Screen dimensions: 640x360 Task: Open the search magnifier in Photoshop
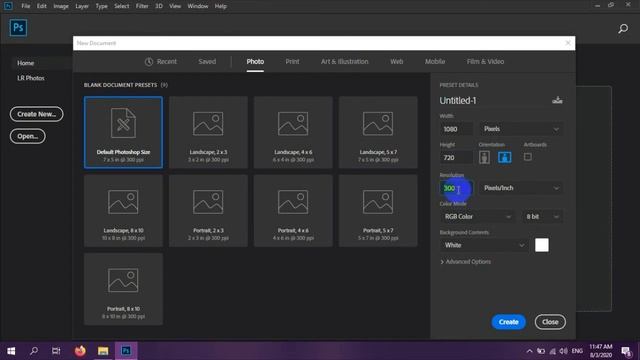coord(623,28)
